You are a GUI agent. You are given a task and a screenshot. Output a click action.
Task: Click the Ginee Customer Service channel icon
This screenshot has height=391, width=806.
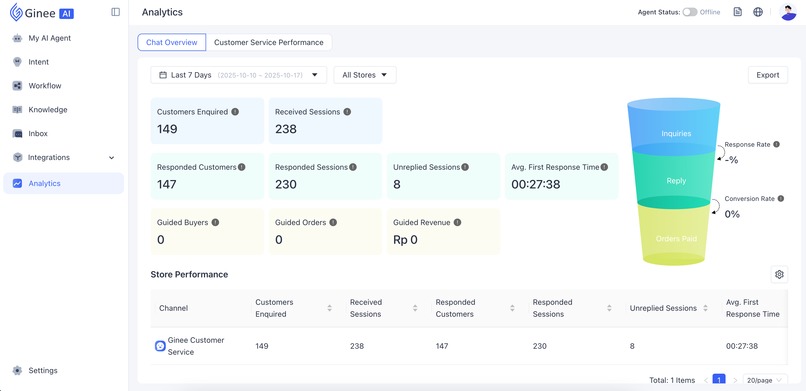[x=160, y=346]
